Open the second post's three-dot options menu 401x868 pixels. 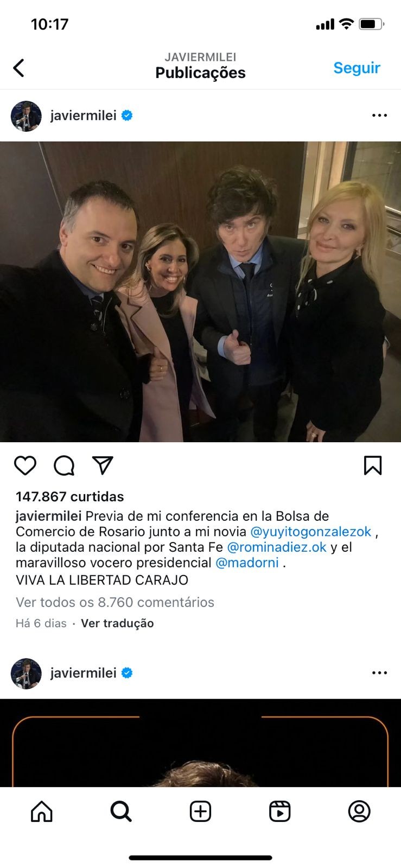pyautogui.click(x=379, y=673)
